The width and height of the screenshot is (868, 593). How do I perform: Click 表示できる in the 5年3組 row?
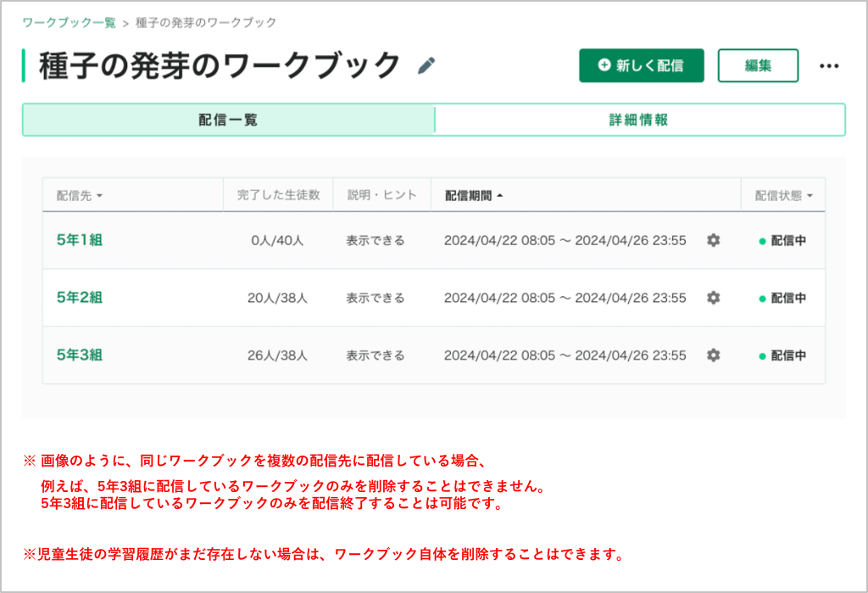(x=376, y=355)
